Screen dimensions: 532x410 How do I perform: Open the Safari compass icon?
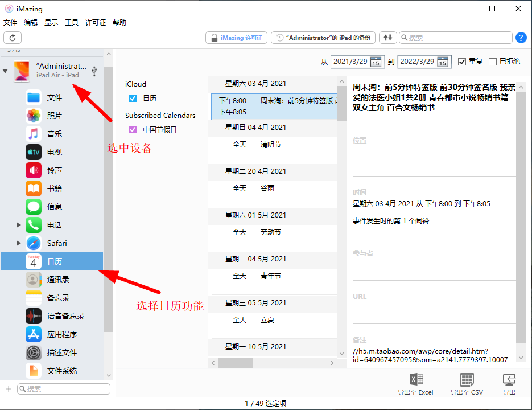tap(34, 243)
